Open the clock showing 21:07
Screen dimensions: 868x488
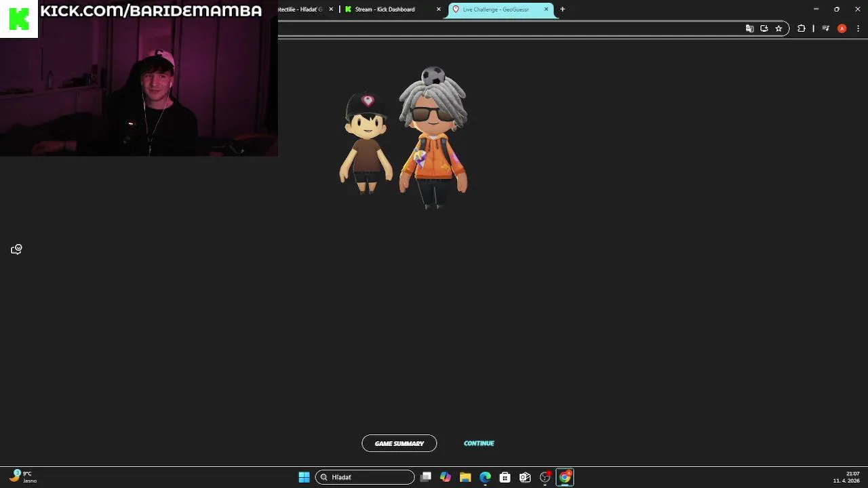(847, 477)
